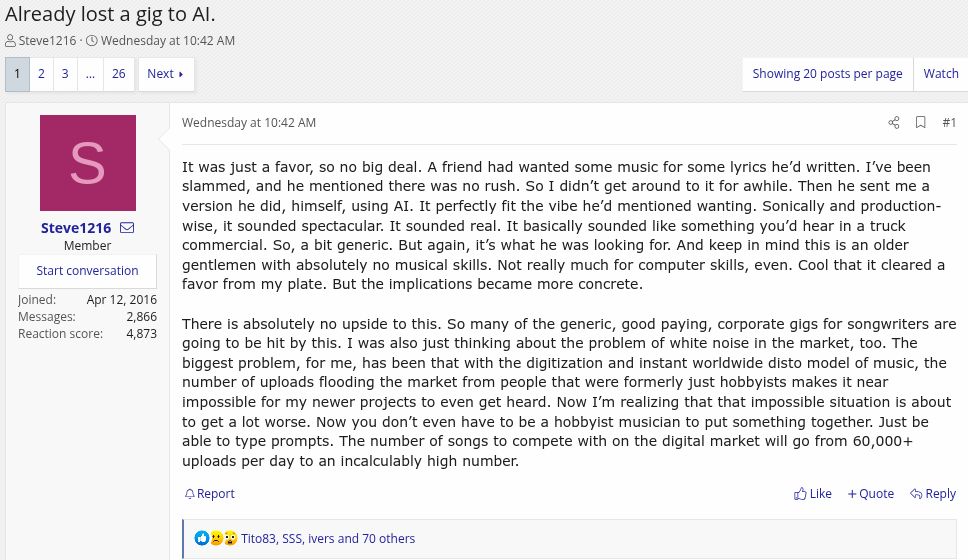The image size is (968, 560).
Task: Bookmark this post with the bookmark icon
Action: [x=921, y=123]
